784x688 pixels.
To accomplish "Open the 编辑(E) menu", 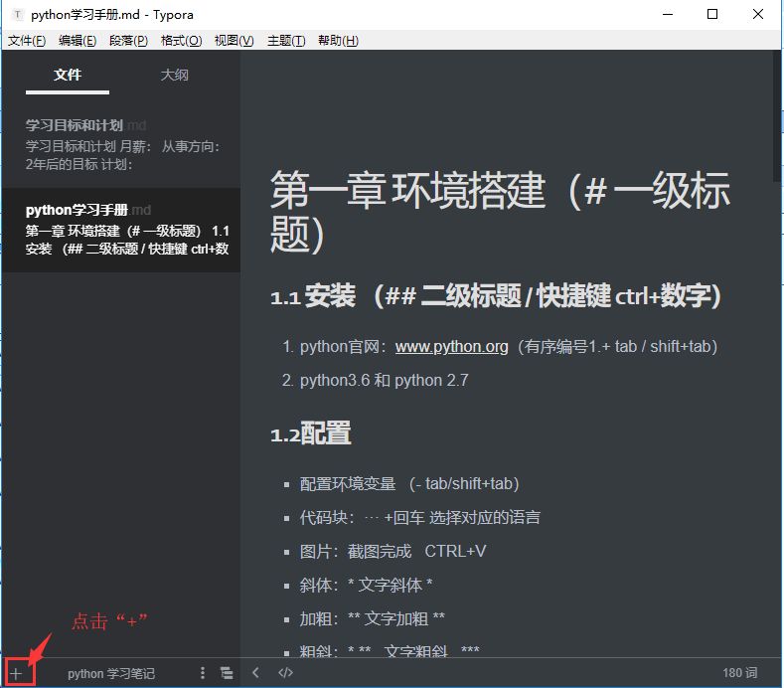I will (78, 41).
